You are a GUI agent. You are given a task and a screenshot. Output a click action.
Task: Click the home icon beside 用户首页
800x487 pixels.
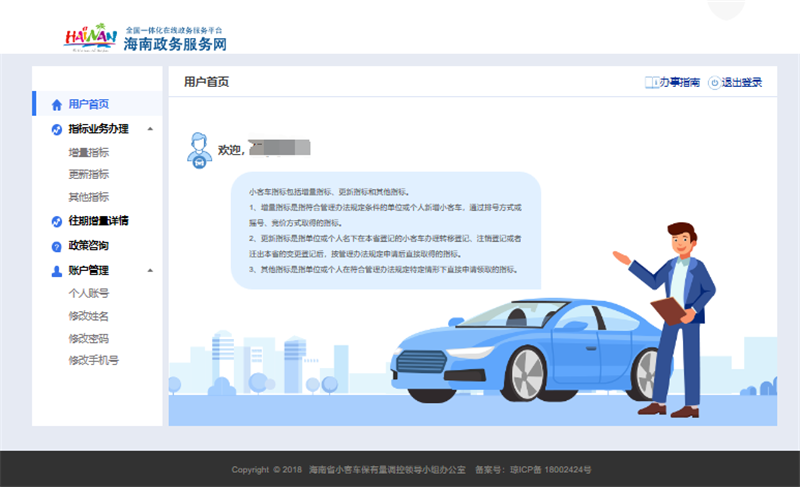pos(57,105)
